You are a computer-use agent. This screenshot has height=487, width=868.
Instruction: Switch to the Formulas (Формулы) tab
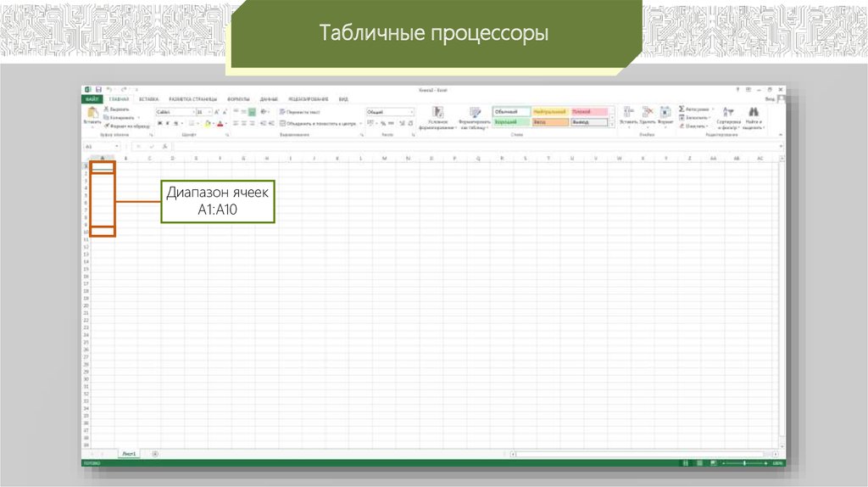coord(238,99)
